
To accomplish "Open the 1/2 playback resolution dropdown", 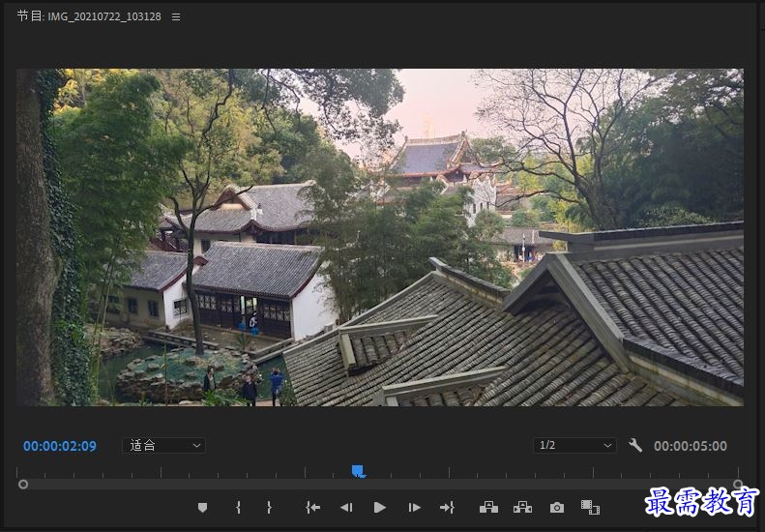I will pos(574,445).
